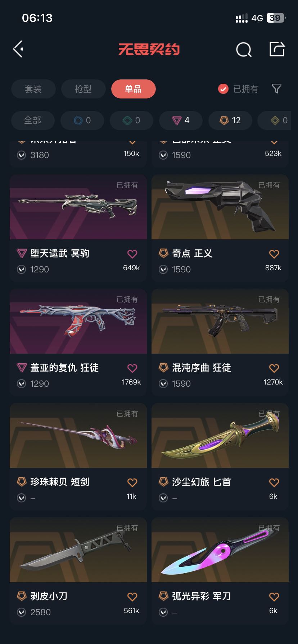Open the 沙尘幻旅 匕首 dagger thumbnail
The image size is (298, 644).
[x=220, y=436]
